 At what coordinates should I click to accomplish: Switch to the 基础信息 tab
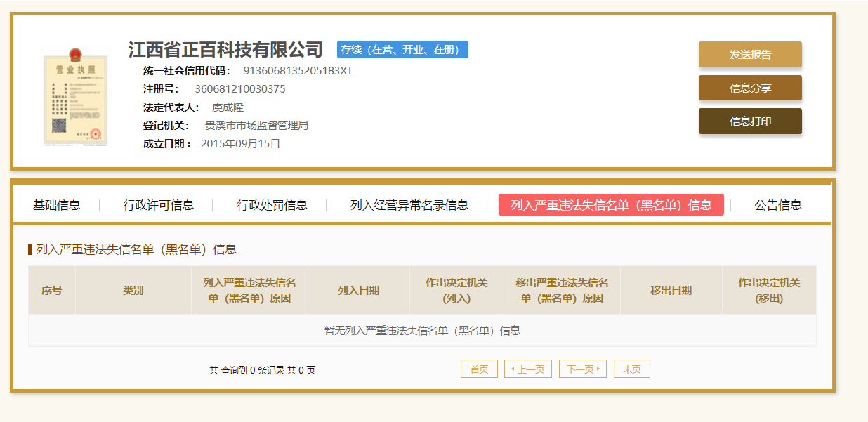57,205
